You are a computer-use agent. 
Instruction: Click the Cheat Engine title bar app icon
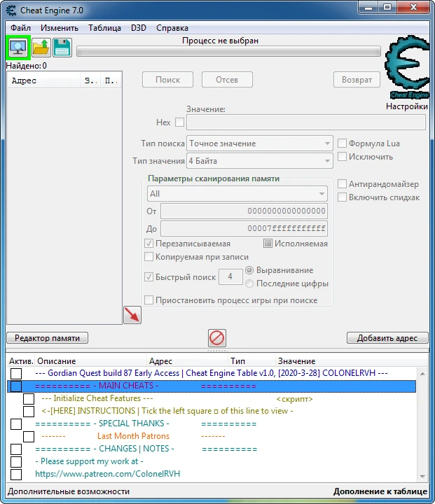(11, 10)
